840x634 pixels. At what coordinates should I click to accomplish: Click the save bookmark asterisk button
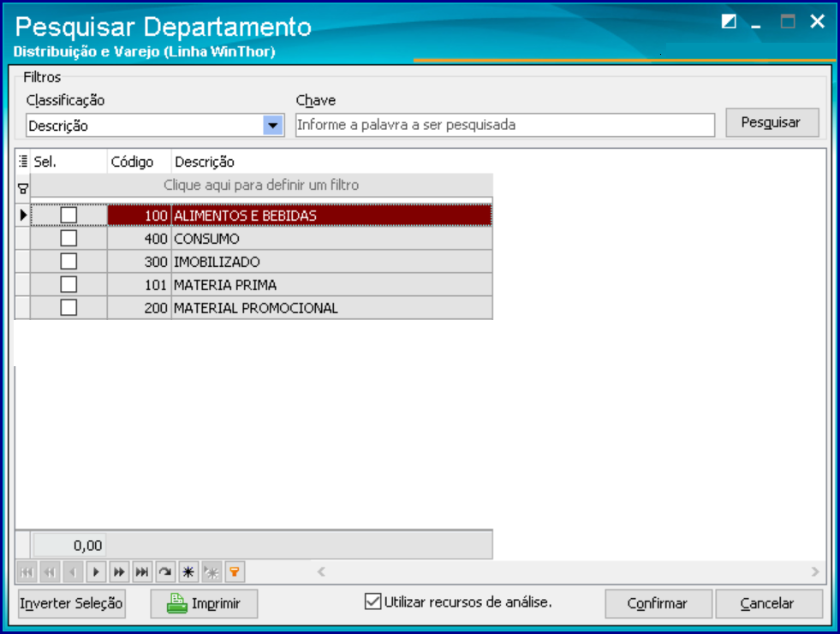188,572
